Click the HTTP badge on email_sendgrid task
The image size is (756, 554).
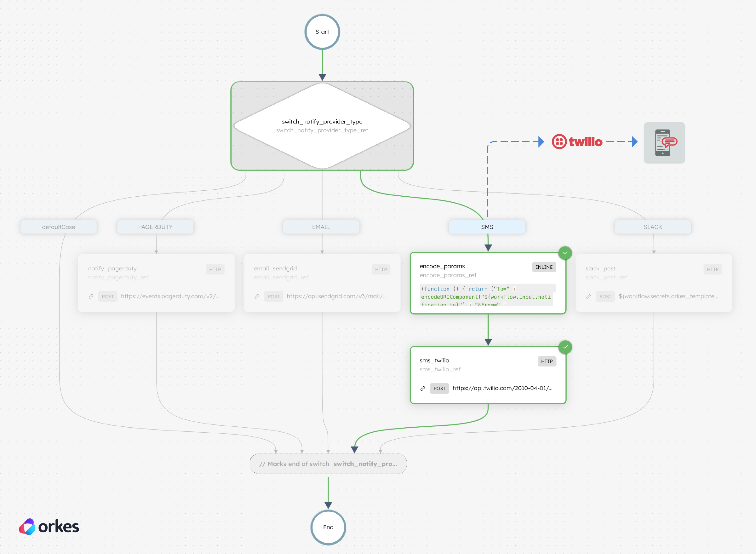pyautogui.click(x=381, y=269)
